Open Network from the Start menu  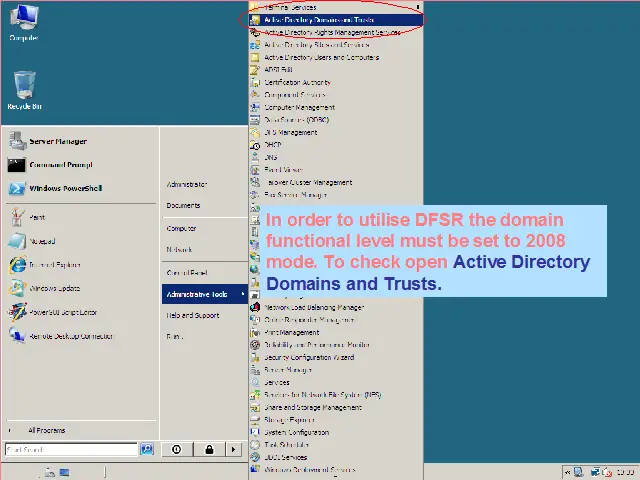tap(204, 249)
